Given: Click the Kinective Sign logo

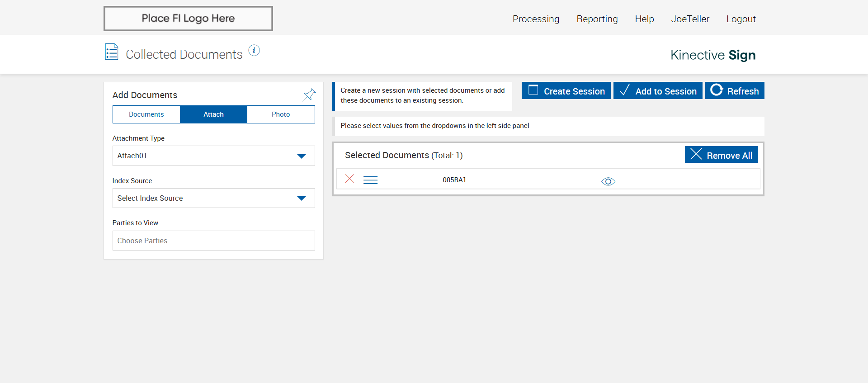Looking at the screenshot, I should [712, 55].
